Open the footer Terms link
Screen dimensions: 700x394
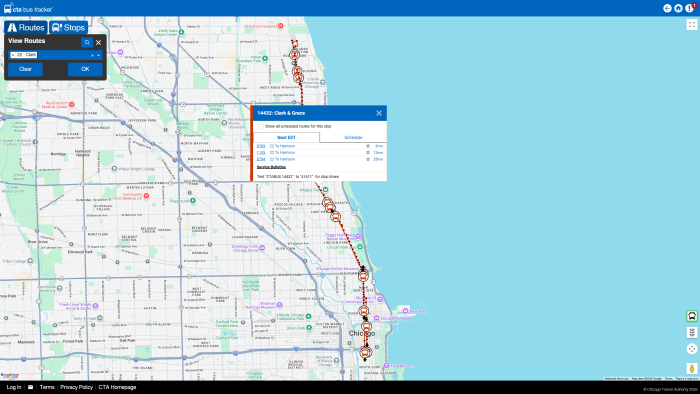47,387
